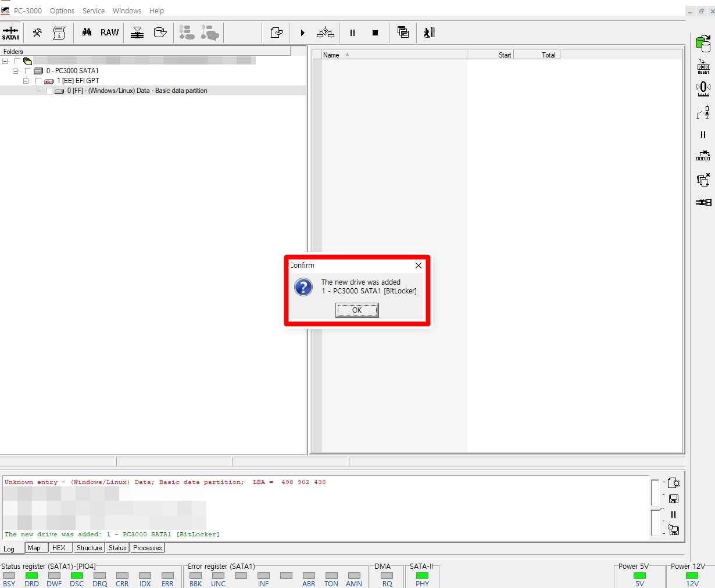Open the Help menu
715x588 pixels.
pyautogui.click(x=157, y=10)
